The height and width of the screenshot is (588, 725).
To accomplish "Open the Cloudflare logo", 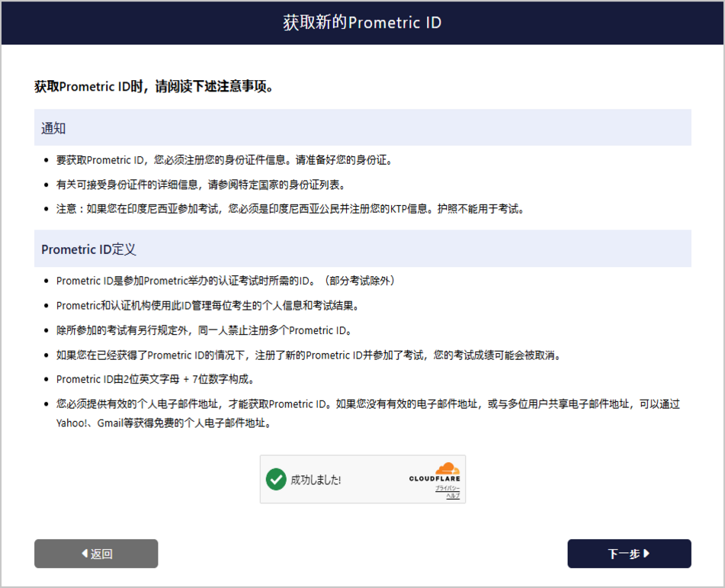I will point(435,472).
